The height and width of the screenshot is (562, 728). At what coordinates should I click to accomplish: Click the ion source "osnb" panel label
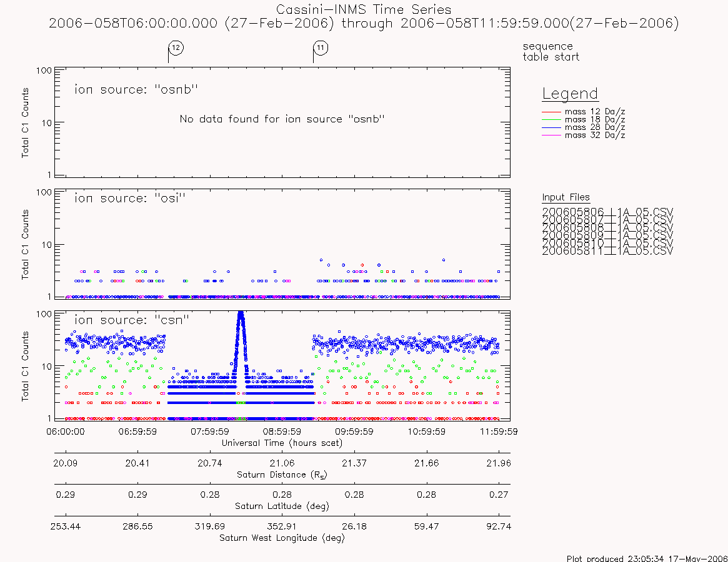click(136, 89)
